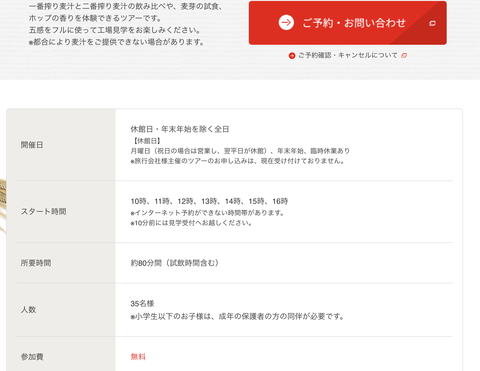This screenshot has width=480, height=371.
Task: Click the note 10分前には見学受付へお越しください
Action: tap(191, 223)
